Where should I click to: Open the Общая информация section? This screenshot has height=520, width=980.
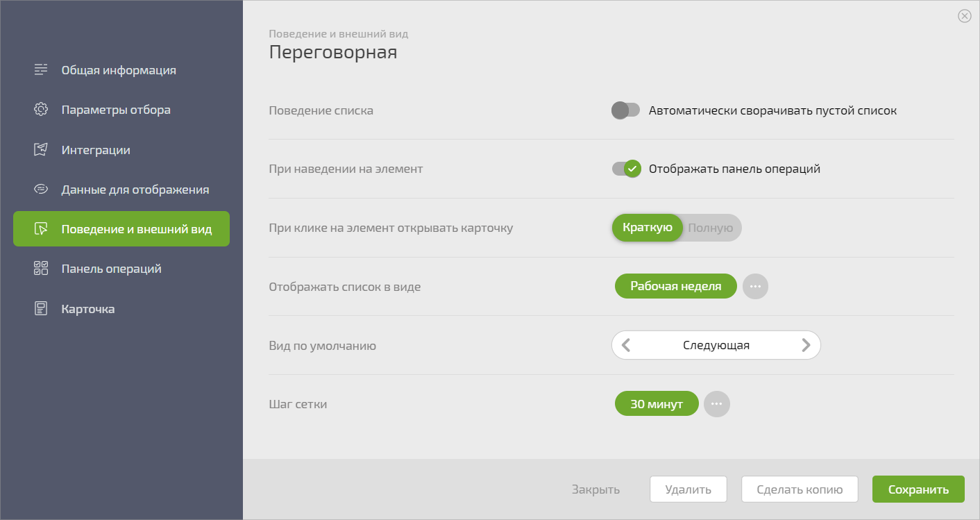coord(119,70)
